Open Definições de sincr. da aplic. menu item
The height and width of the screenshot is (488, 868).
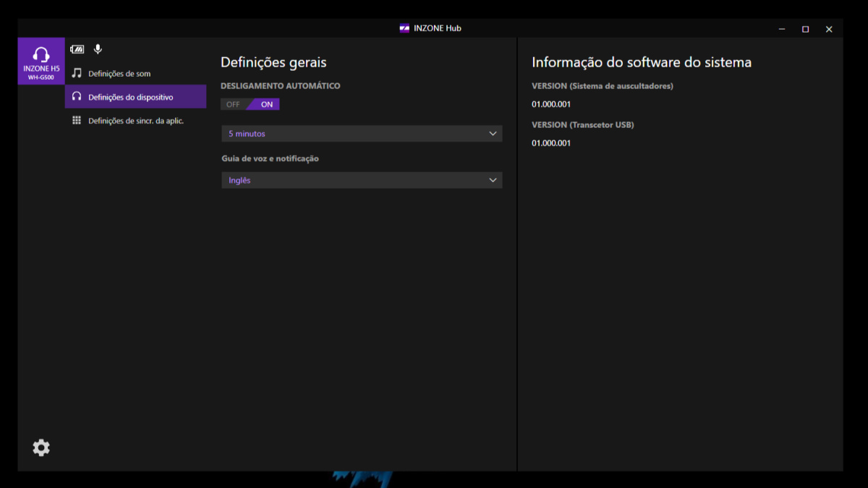point(135,120)
